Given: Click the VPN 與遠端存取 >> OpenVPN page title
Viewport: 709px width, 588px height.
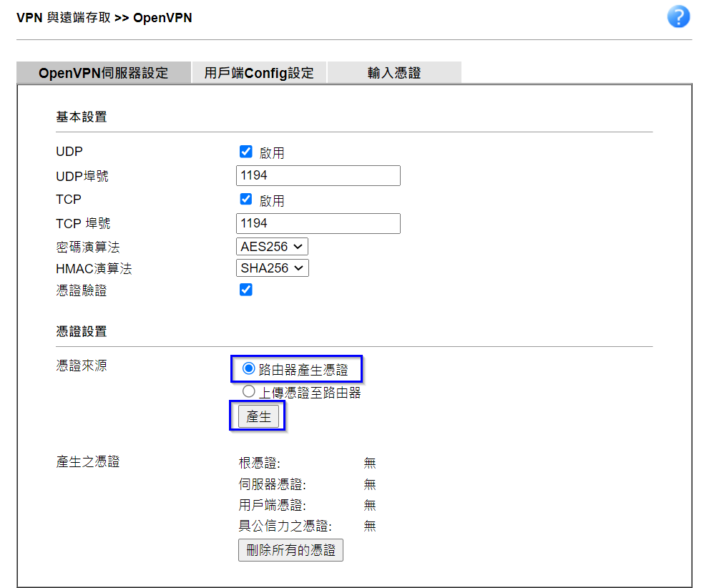Looking at the screenshot, I should click(104, 17).
